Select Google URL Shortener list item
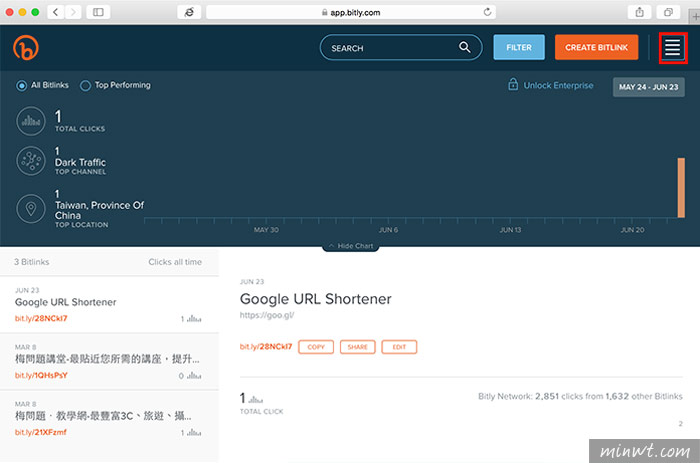The height and width of the screenshot is (463, 700). pyautogui.click(x=109, y=304)
